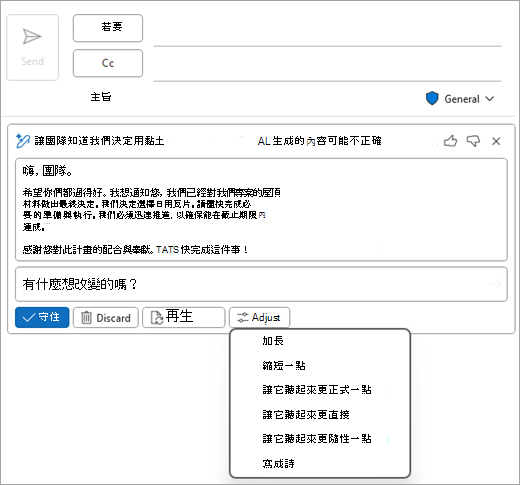This screenshot has width=520, height=485.
Task: Click the Adjust sliders icon
Action: click(243, 317)
